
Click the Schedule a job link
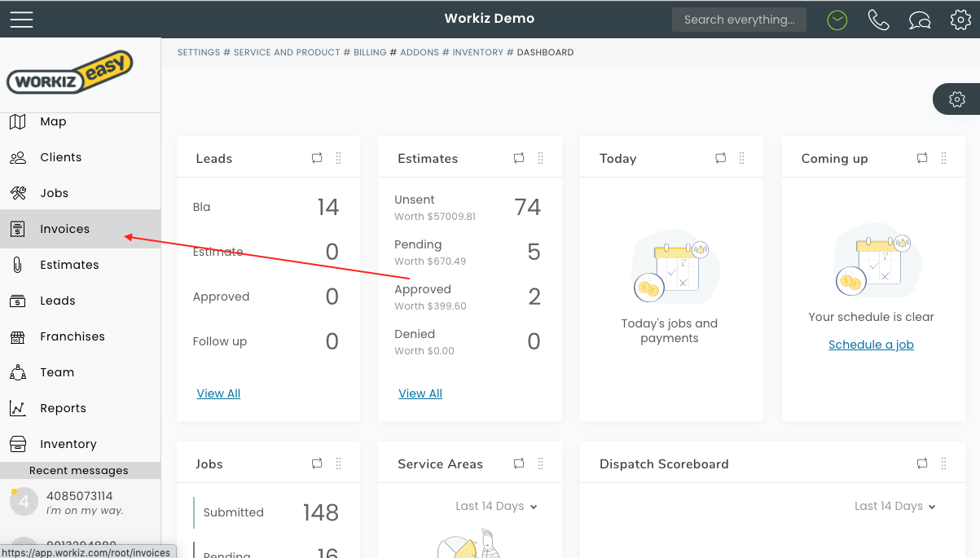coord(871,345)
